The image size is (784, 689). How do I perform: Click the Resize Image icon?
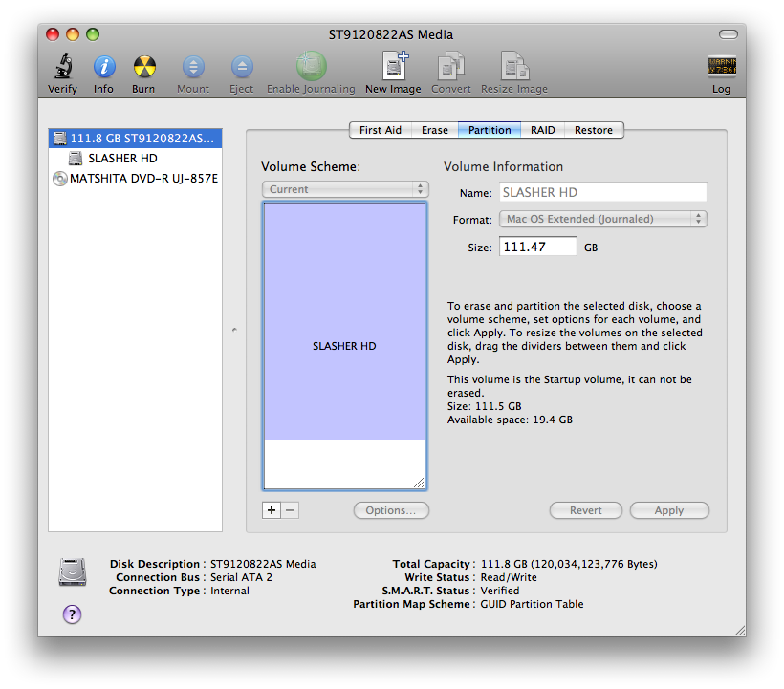(514, 66)
